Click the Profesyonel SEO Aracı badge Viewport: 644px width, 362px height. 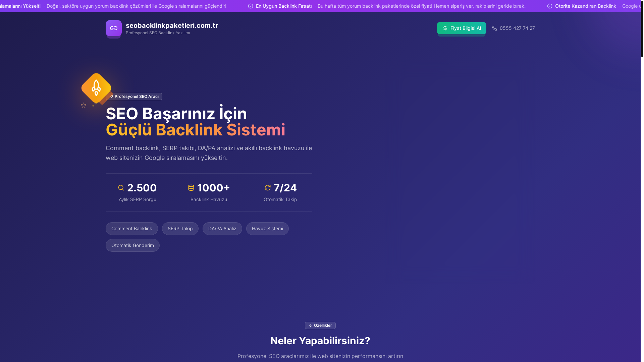coord(134,97)
